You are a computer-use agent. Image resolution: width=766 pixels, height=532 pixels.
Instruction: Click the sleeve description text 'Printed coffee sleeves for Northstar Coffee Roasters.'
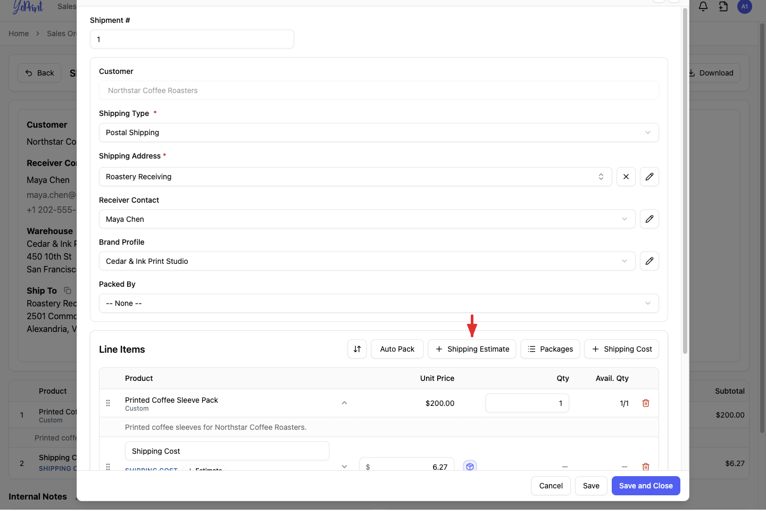[x=216, y=427]
